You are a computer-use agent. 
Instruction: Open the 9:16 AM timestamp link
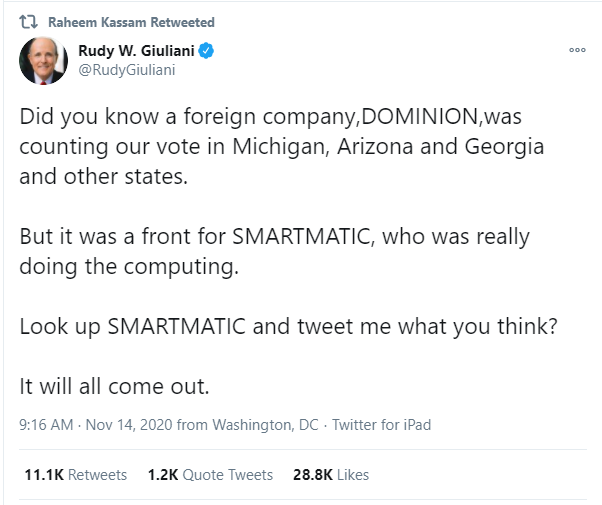[x=46, y=425]
